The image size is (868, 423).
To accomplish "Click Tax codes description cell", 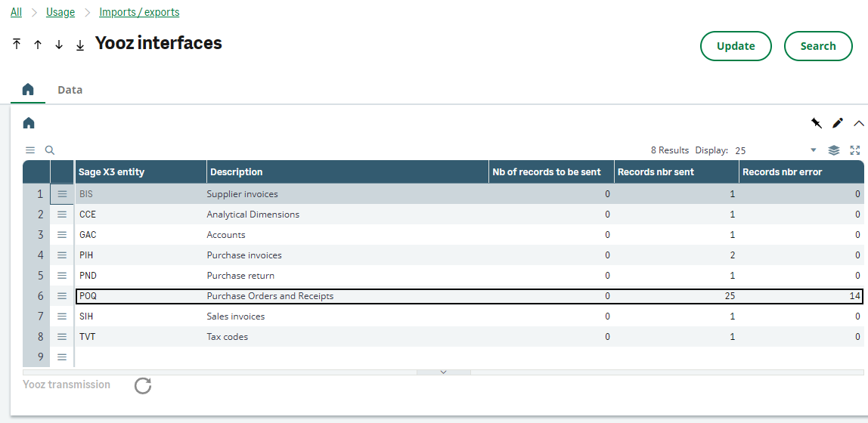I will [346, 336].
